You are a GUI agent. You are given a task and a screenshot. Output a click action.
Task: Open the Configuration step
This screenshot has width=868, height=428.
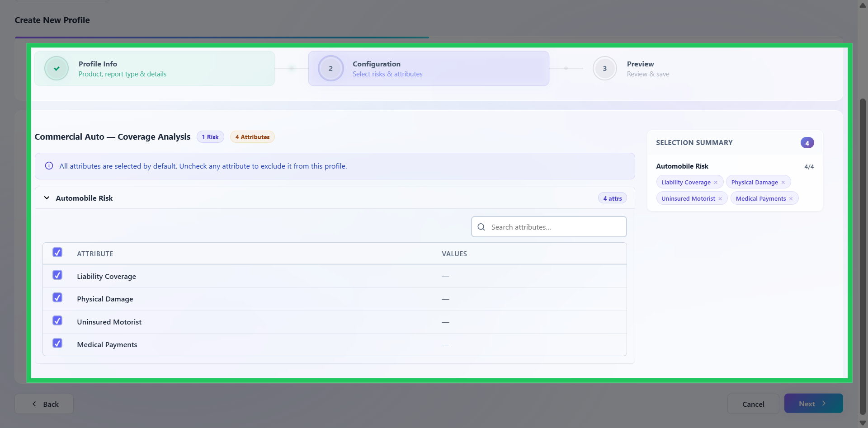pos(429,69)
